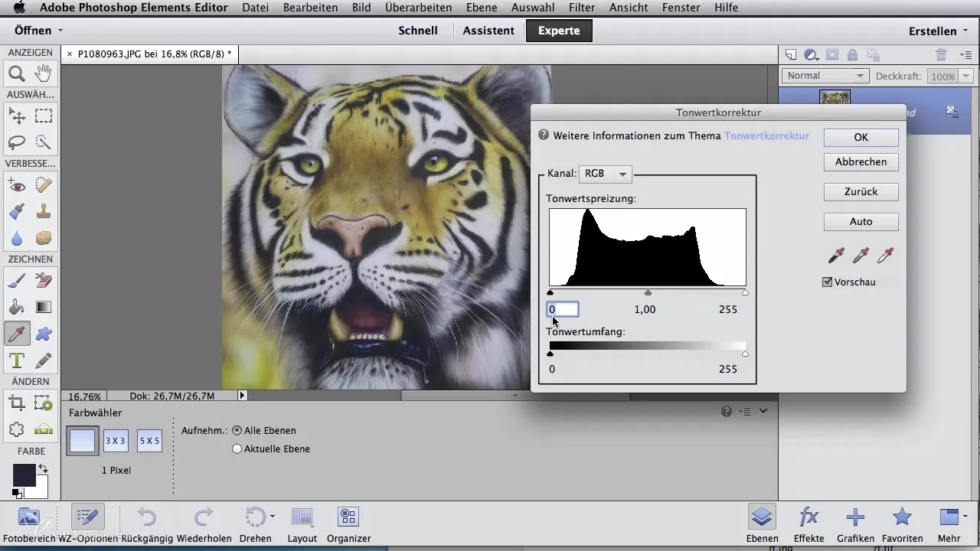Select the Pencil tool
980x551 pixels.
[44, 360]
